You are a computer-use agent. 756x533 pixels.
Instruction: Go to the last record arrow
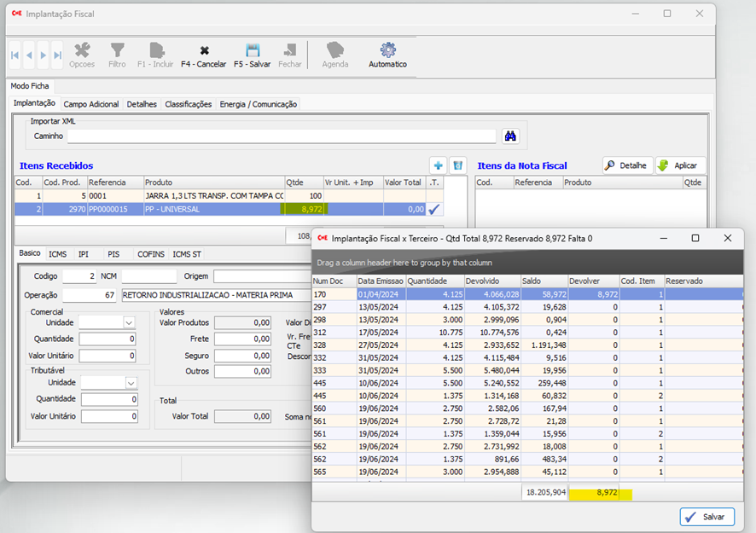point(57,55)
